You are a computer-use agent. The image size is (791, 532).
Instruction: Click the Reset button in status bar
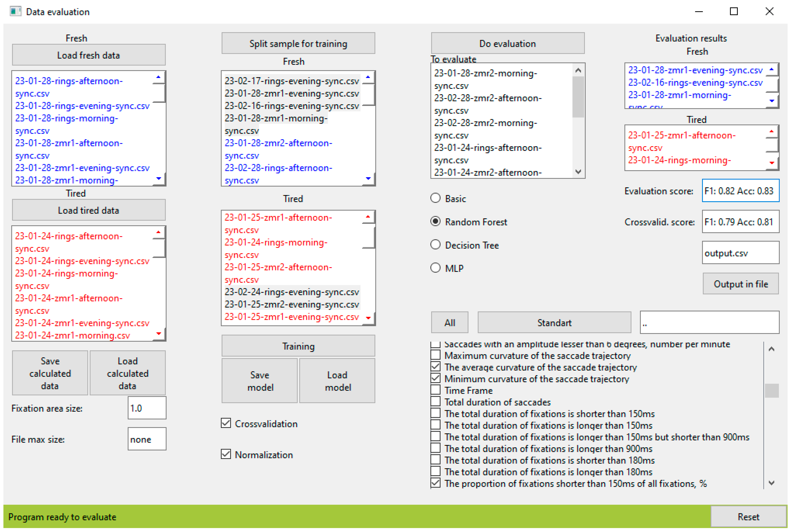(x=748, y=516)
